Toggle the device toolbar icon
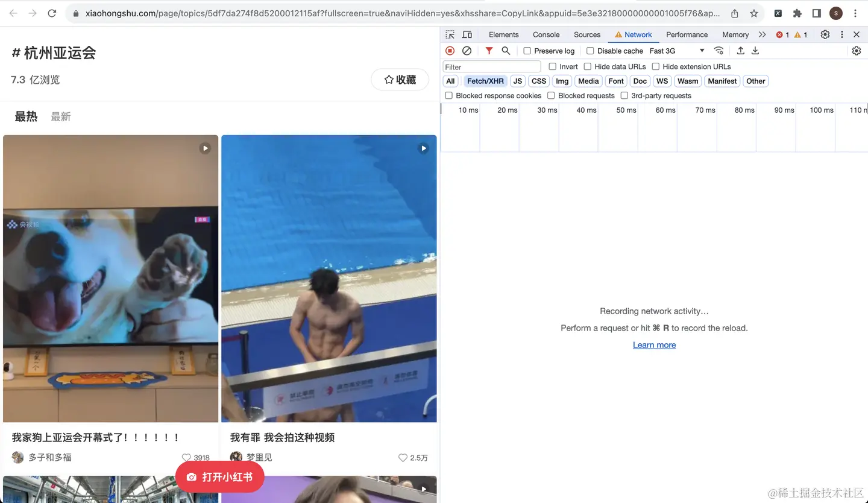The image size is (868, 503). point(467,34)
